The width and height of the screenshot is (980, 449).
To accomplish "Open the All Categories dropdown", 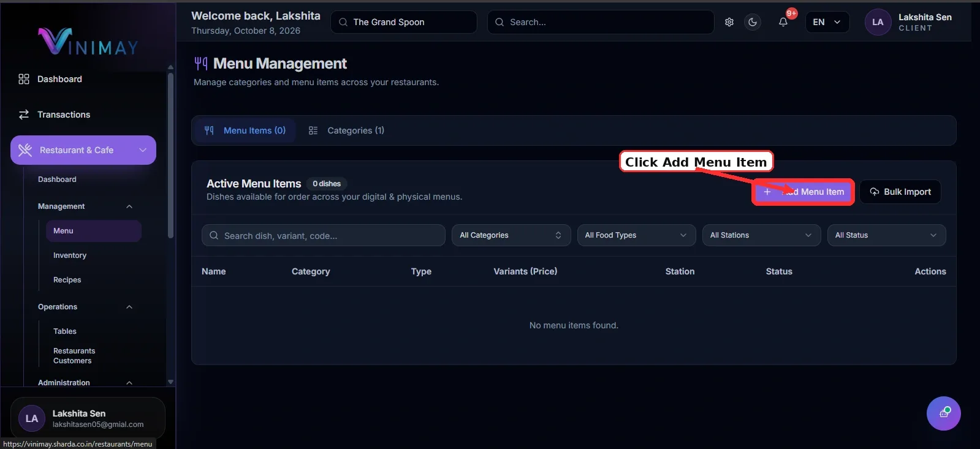I will (x=511, y=235).
